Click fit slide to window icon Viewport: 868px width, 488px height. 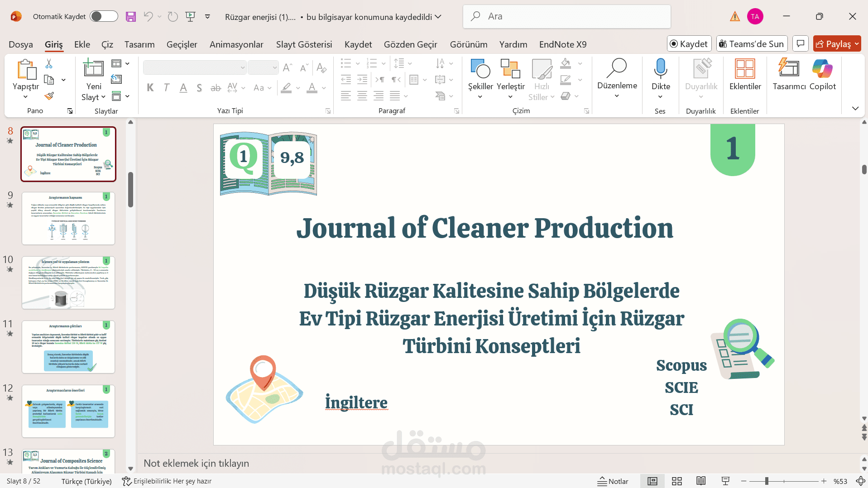(x=861, y=481)
